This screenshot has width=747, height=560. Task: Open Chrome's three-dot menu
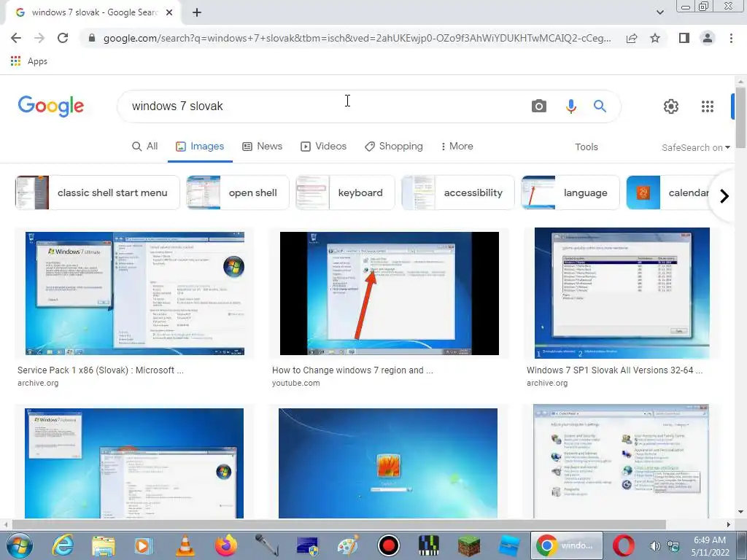click(731, 38)
